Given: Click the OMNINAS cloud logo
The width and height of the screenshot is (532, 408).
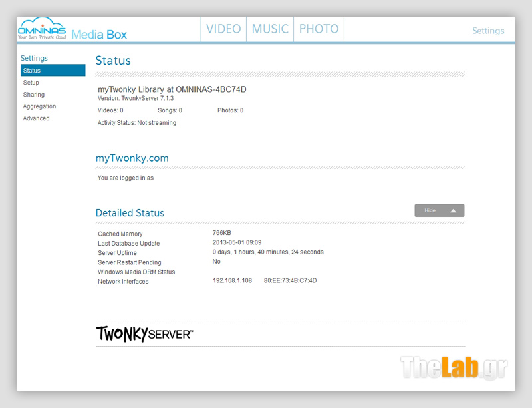Looking at the screenshot, I should coord(41,29).
